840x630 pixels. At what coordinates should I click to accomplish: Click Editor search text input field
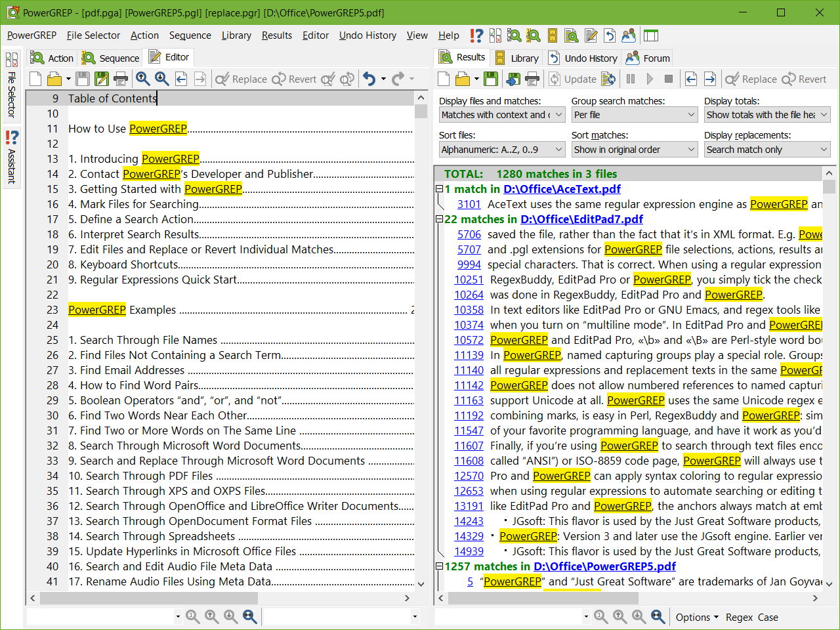pos(100,616)
